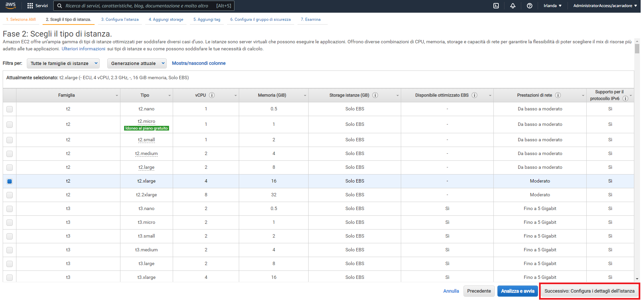This screenshot has width=644, height=301.
Task: Click the Analizza e avvia button
Action: click(518, 291)
